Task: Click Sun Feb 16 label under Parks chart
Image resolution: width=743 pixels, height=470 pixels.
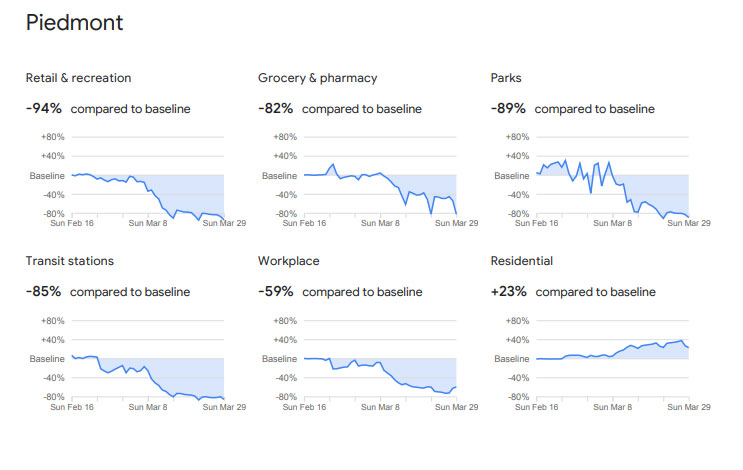Action: (536, 223)
